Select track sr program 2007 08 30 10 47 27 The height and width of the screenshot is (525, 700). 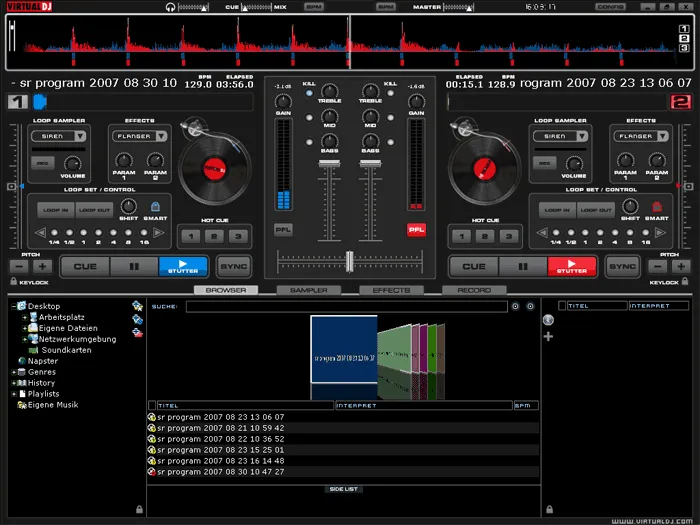[343, 472]
